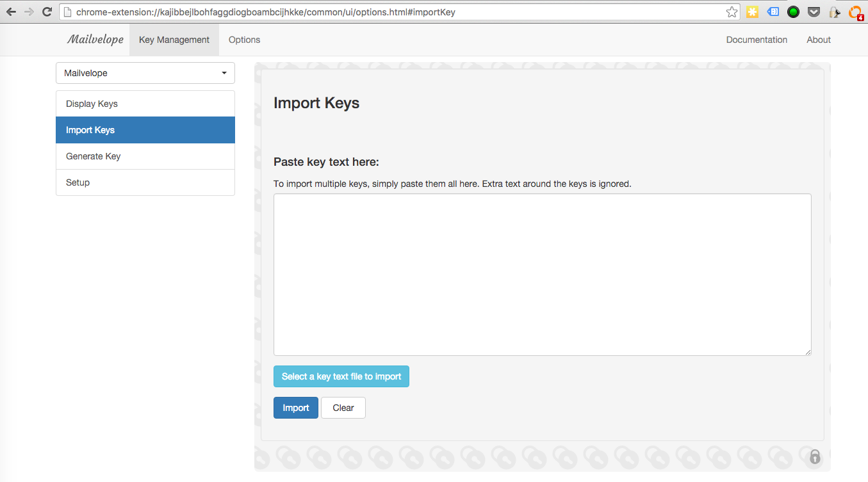Click the browser back arrow
868x482 pixels.
[11, 12]
